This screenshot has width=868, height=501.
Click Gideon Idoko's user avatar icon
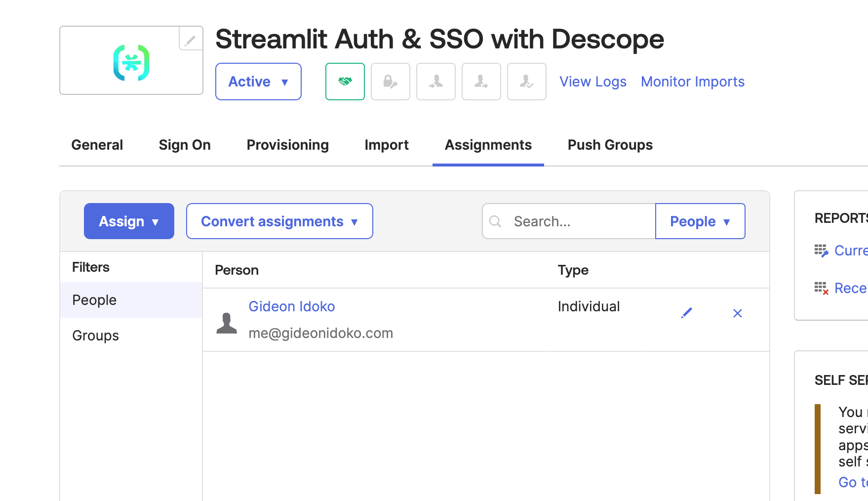pos(227,323)
